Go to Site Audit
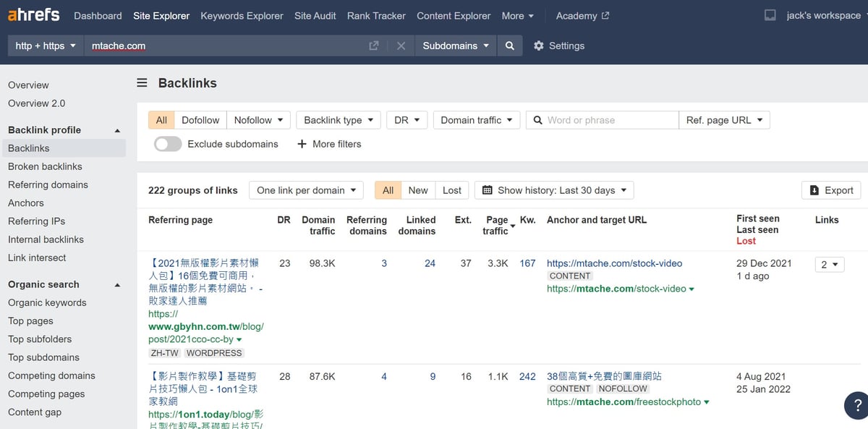 (315, 15)
